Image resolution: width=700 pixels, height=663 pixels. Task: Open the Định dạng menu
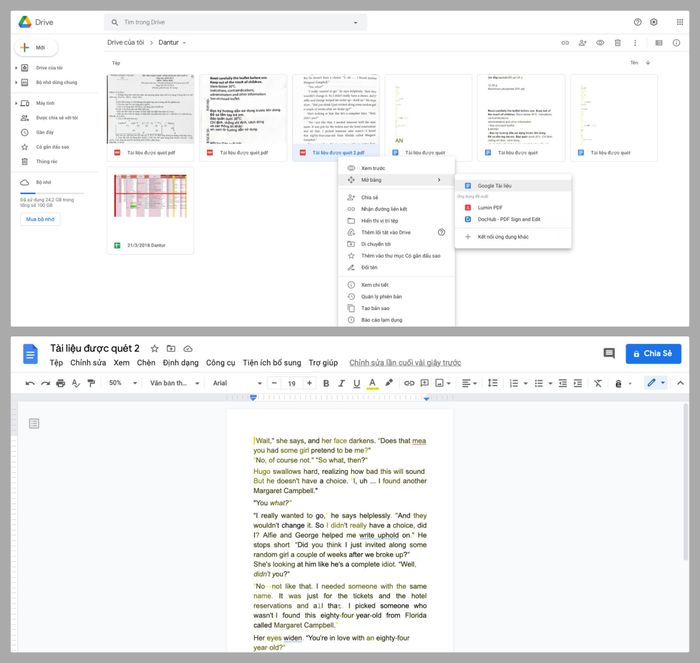point(181,362)
